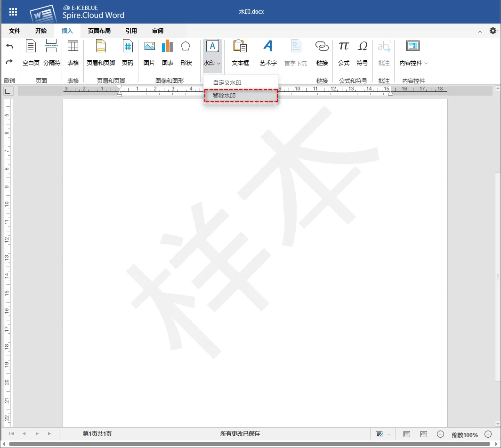
Task: Click the 表格 table icon
Action: coord(73,52)
